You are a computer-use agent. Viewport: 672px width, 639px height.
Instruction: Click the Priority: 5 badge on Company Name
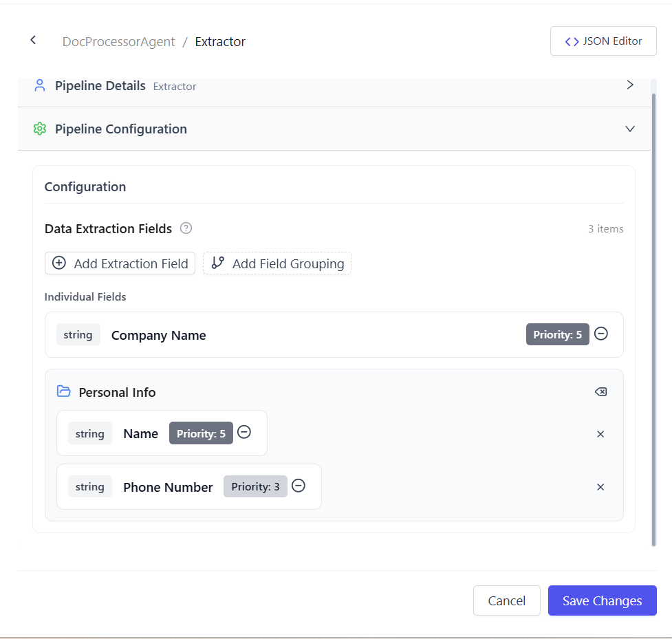557,335
